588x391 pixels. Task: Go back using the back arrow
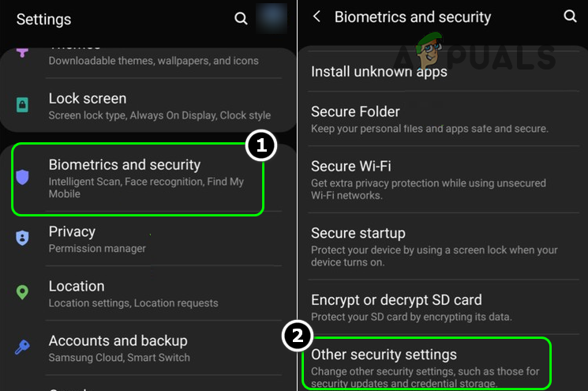(317, 17)
